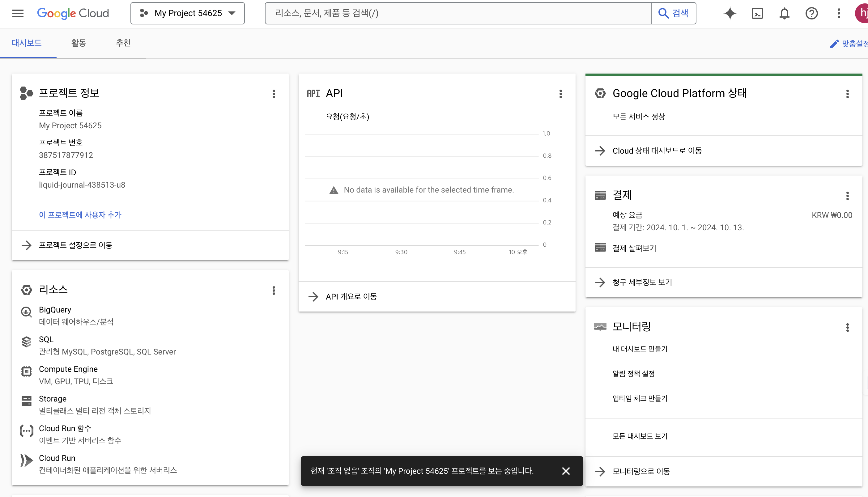Switch to the 활동 tab
Viewport: 868px width, 497px height.
click(x=79, y=43)
